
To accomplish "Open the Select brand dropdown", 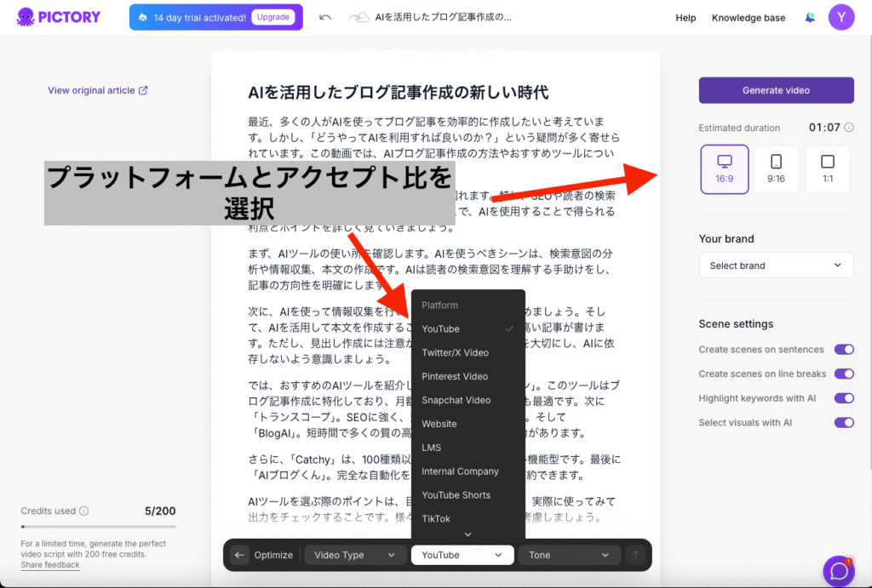I will pyautogui.click(x=776, y=265).
